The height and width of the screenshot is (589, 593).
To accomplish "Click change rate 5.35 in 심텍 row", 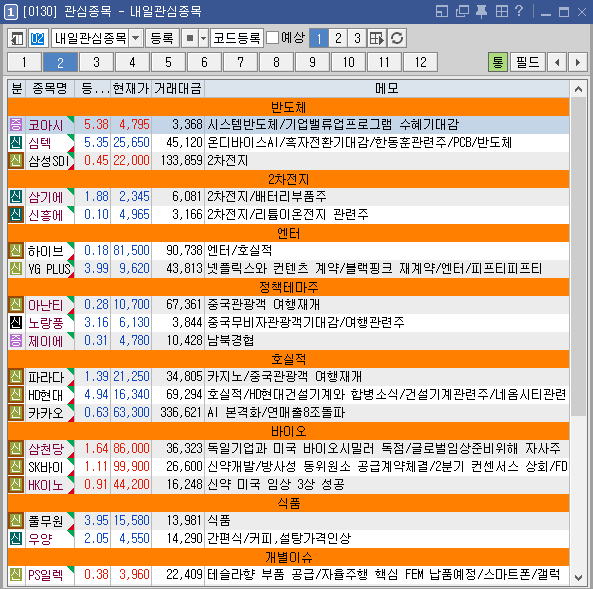I will point(96,143).
